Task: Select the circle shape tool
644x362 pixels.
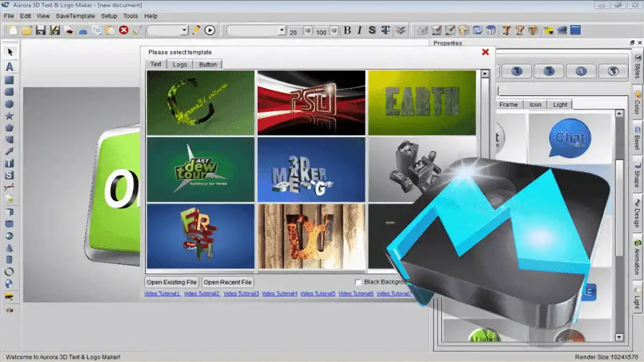Action: pos(10,104)
